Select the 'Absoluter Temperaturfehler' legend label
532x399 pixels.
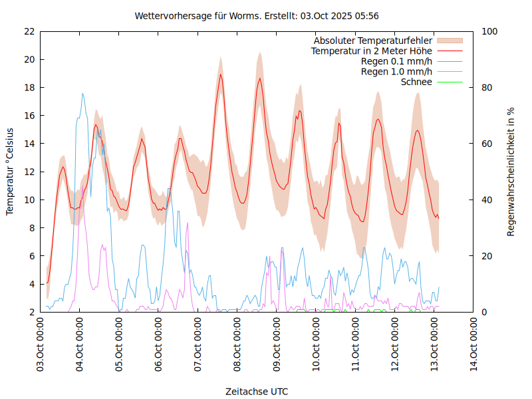pos(373,41)
